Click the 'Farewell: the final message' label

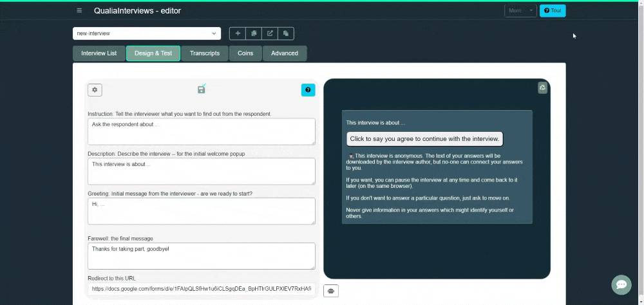(x=120, y=239)
